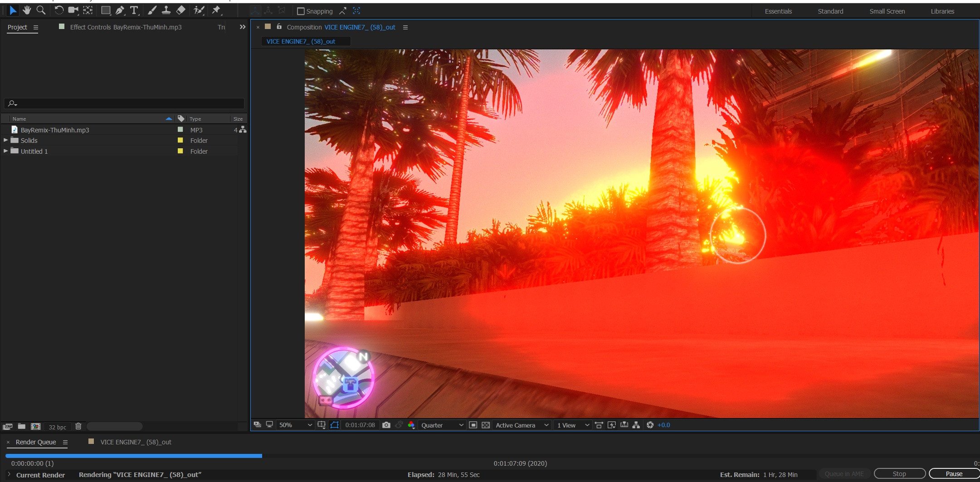Screen dimensions: 980x482
Task: Open VICE ENGINE7_ (58)_out timeline tab
Action: [136, 442]
